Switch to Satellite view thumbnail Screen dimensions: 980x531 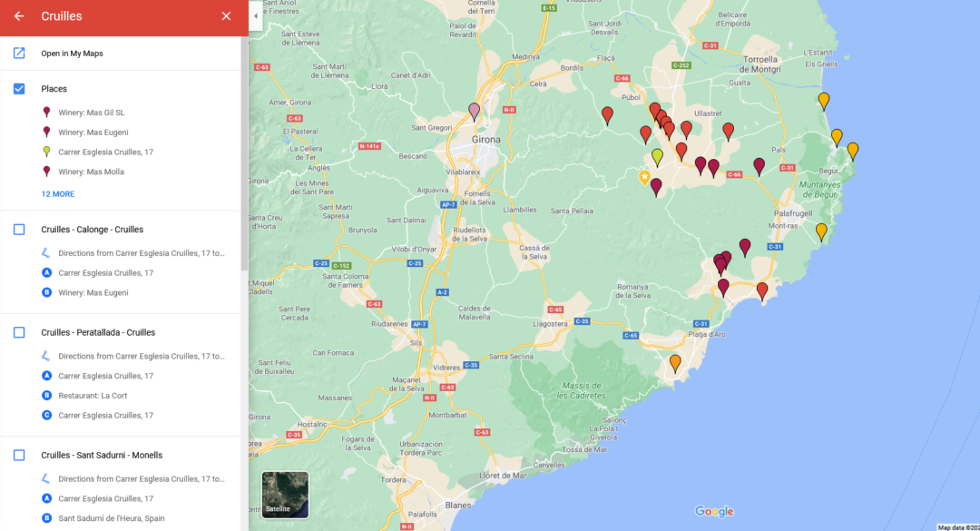point(285,495)
